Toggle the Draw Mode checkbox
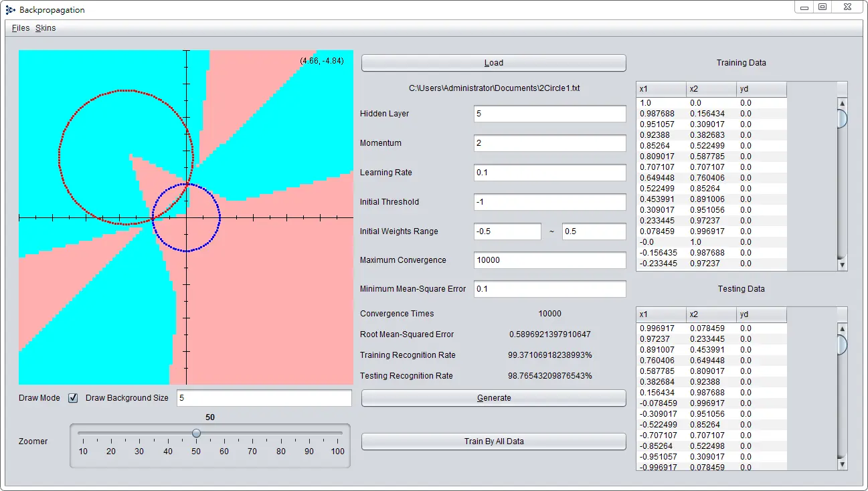This screenshot has height=491, width=868. (x=74, y=398)
